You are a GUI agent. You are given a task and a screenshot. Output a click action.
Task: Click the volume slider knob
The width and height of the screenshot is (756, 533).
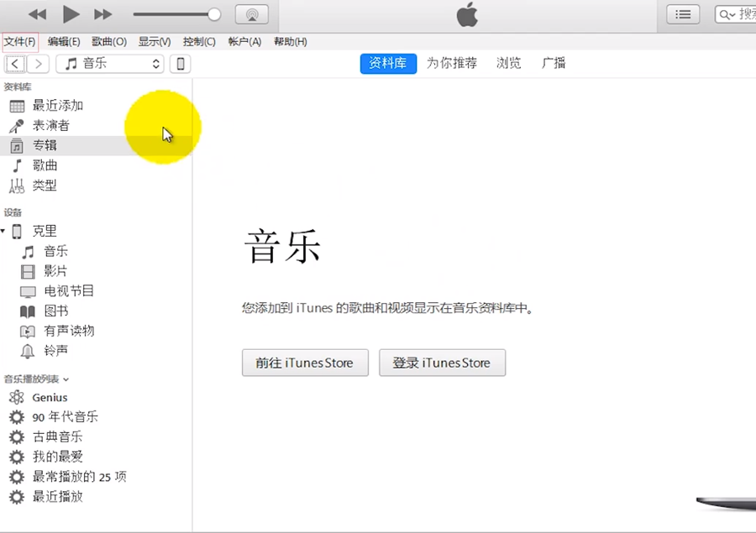pyautogui.click(x=214, y=14)
